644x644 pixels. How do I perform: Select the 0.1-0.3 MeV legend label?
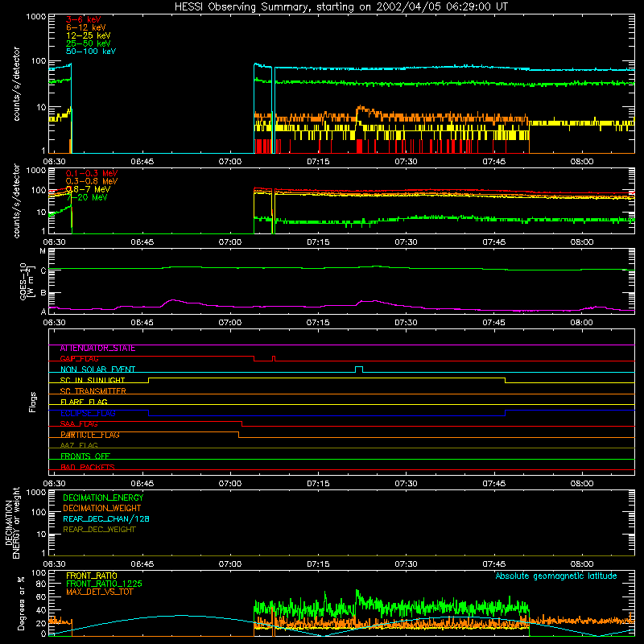coord(92,173)
